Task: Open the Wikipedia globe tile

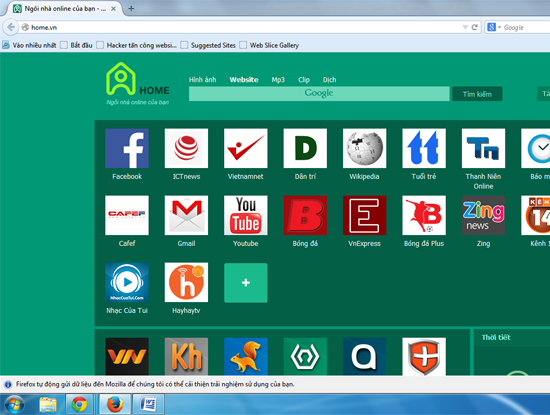Action: click(364, 148)
